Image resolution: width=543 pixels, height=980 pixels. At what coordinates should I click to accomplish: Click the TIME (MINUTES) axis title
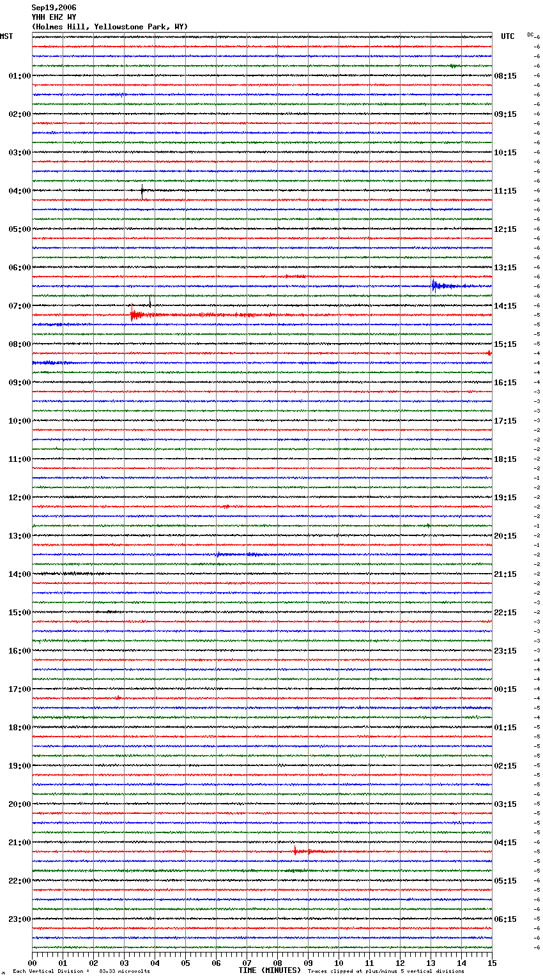(270, 970)
